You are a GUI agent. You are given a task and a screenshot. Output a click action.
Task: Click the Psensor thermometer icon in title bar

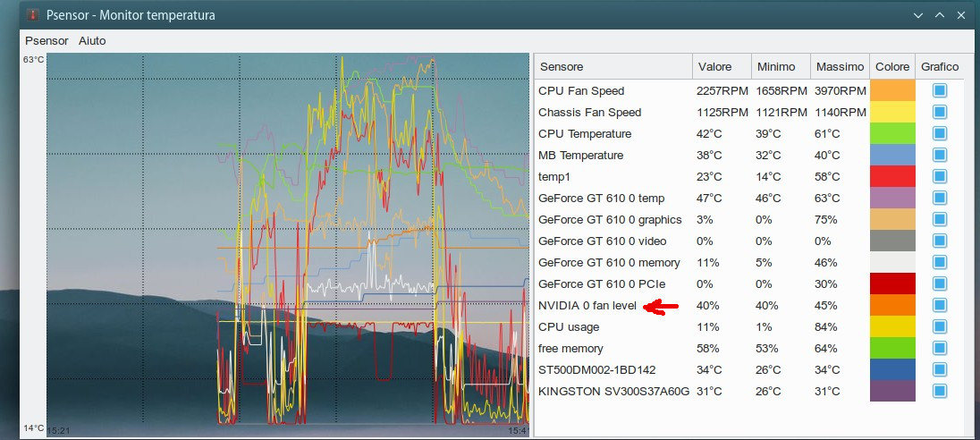[32, 14]
